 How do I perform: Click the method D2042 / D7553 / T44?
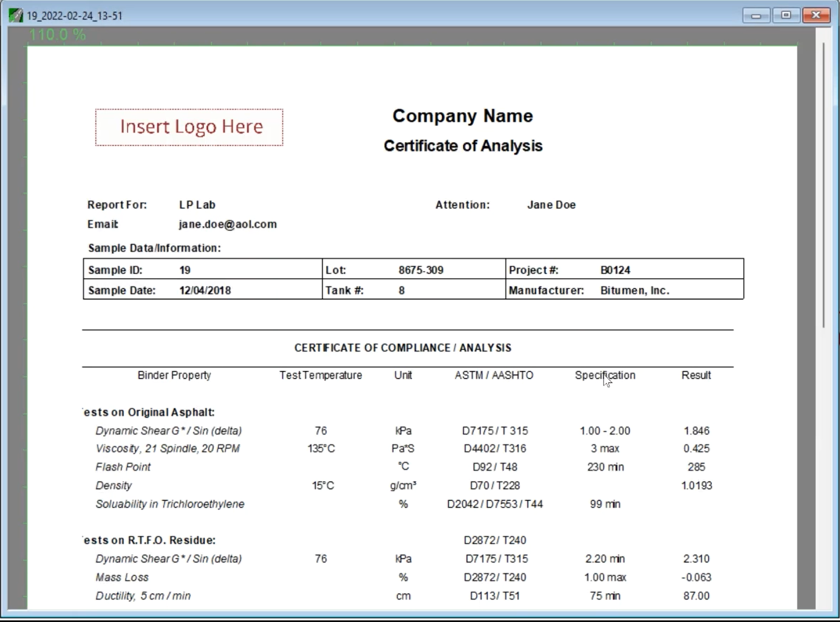click(495, 504)
